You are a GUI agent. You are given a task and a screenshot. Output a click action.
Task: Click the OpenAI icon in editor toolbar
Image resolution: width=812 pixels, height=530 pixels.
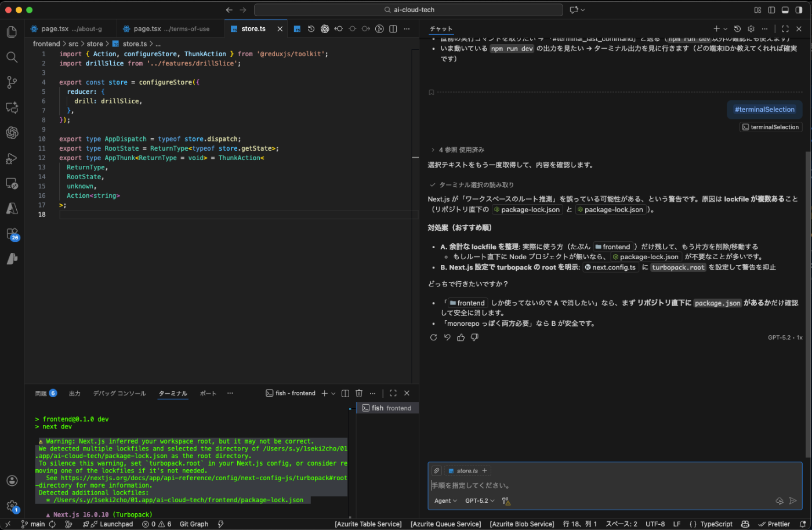click(x=325, y=28)
